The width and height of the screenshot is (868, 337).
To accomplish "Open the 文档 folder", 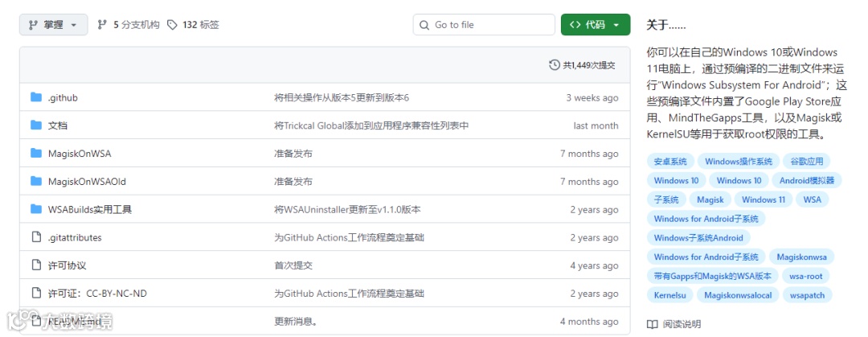I will coord(58,125).
